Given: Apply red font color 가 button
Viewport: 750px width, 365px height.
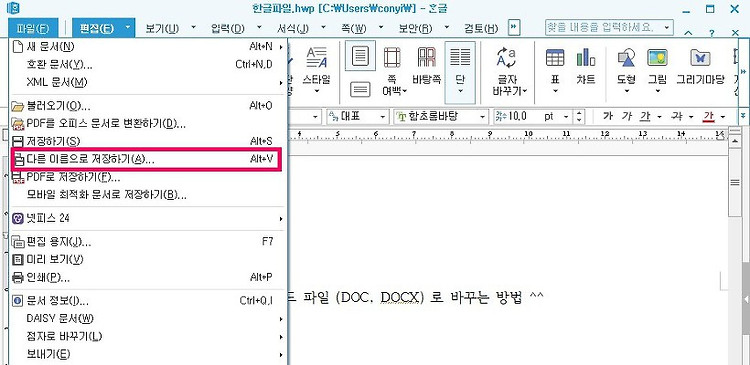Looking at the screenshot, I should click(709, 116).
